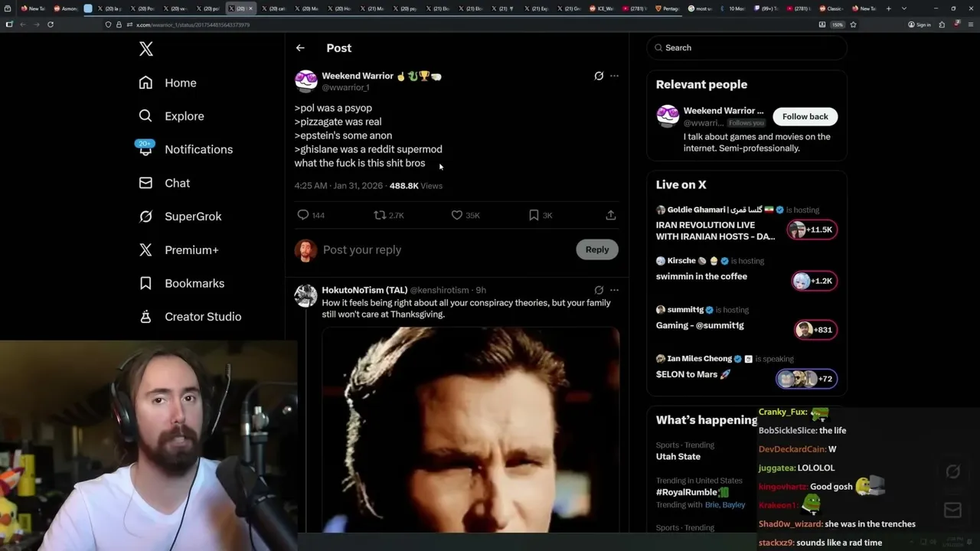Open Creator Studio in the sidebar

pos(190,317)
